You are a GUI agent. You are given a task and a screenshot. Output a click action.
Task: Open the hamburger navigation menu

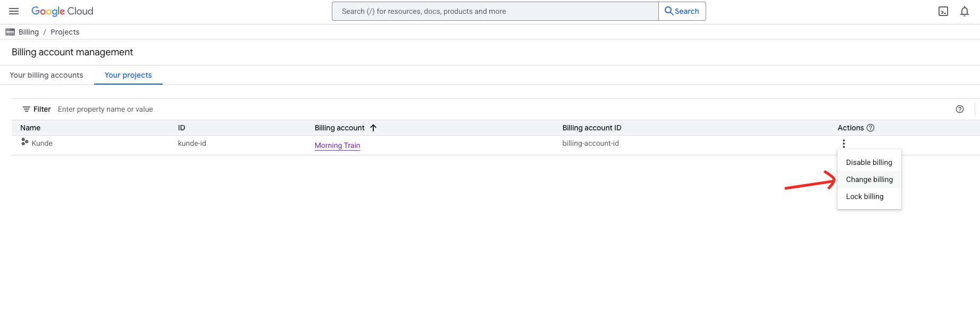[x=14, y=11]
